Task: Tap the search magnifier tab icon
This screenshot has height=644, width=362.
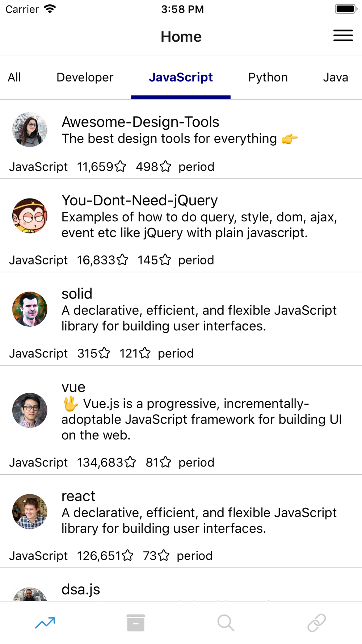Action: tap(226, 623)
